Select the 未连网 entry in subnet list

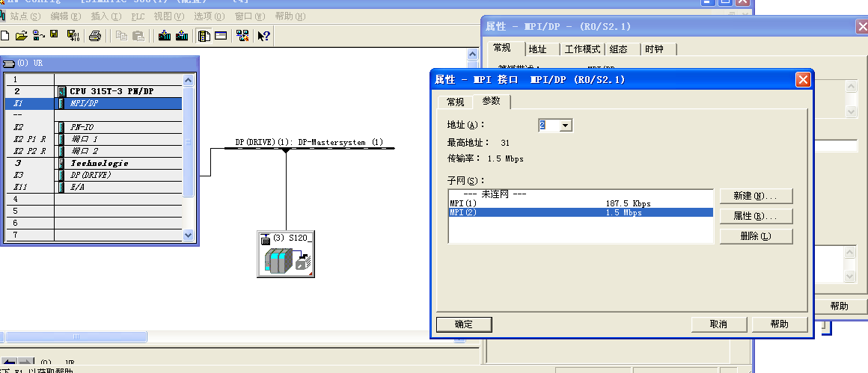pyautogui.click(x=581, y=194)
